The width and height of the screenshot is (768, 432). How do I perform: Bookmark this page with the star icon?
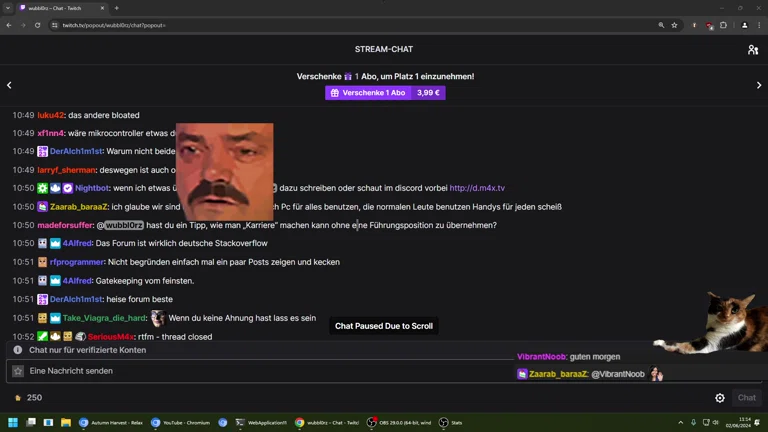pyautogui.click(x=675, y=25)
